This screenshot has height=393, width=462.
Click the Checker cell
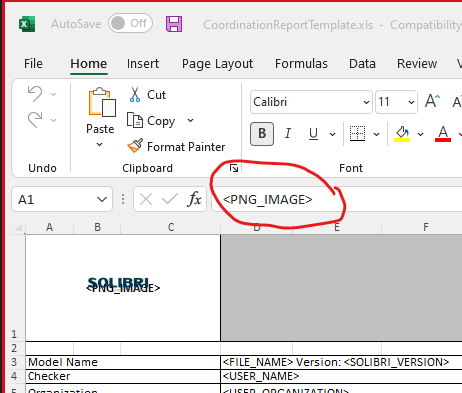[123, 376]
